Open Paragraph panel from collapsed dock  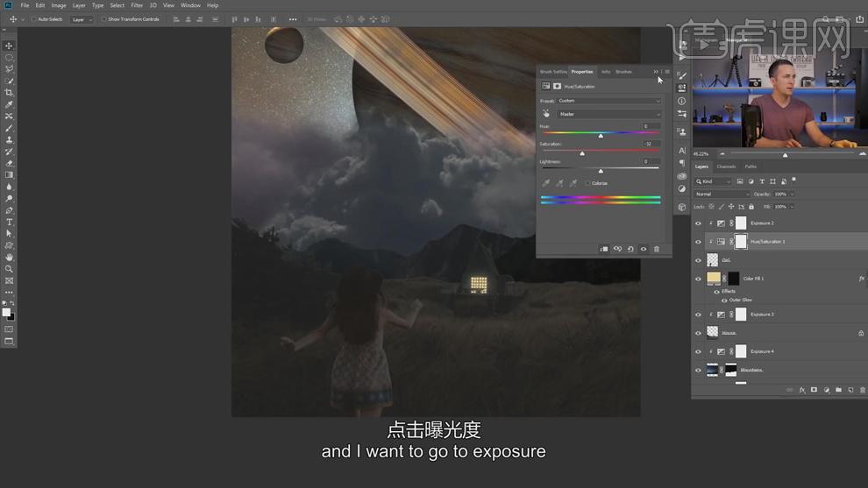682,163
